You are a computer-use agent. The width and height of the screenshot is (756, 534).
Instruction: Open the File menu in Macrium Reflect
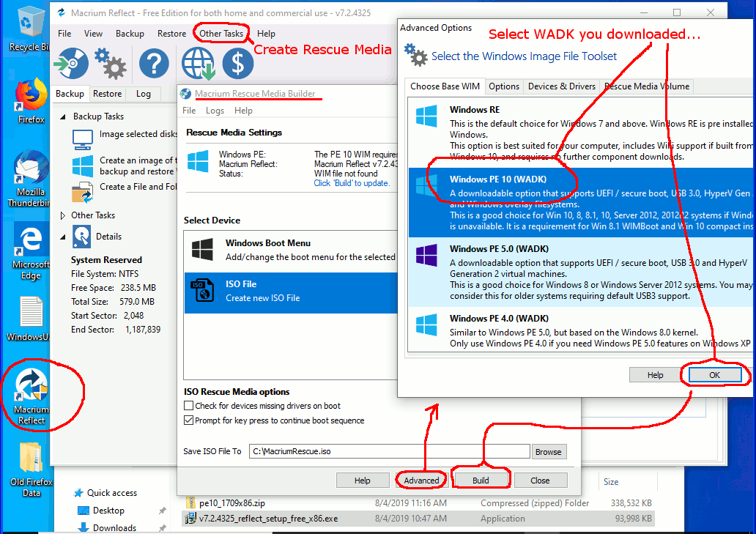click(x=64, y=33)
